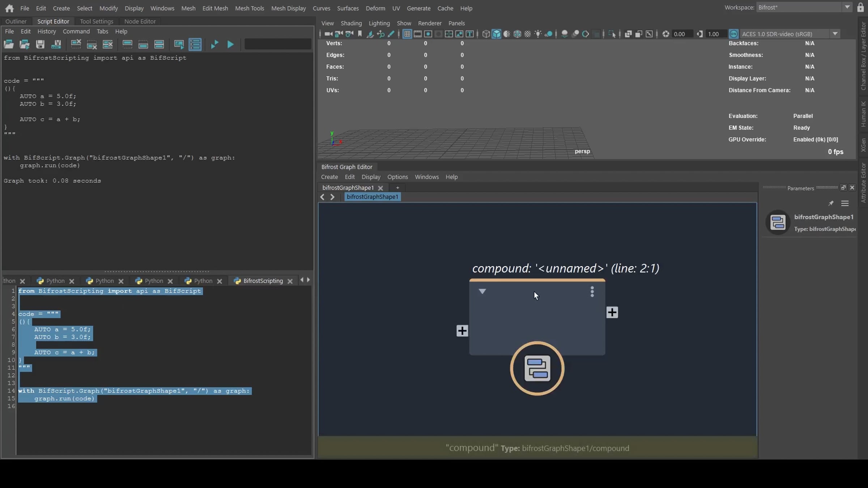Go back in Bifrost graph navigation
Viewport: 868px width, 488px height.
pos(323,197)
